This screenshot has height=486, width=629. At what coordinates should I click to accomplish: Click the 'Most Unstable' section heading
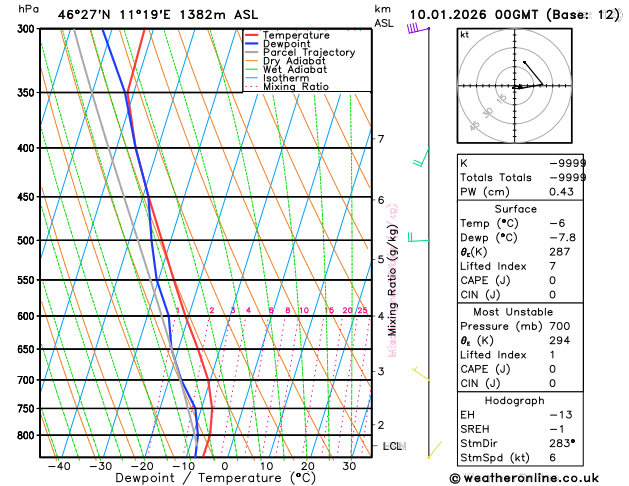click(513, 312)
